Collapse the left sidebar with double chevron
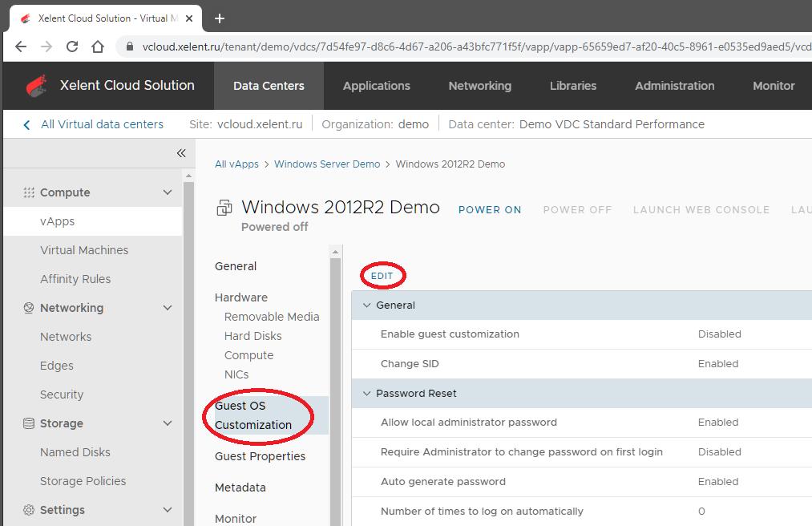 pyautogui.click(x=180, y=153)
